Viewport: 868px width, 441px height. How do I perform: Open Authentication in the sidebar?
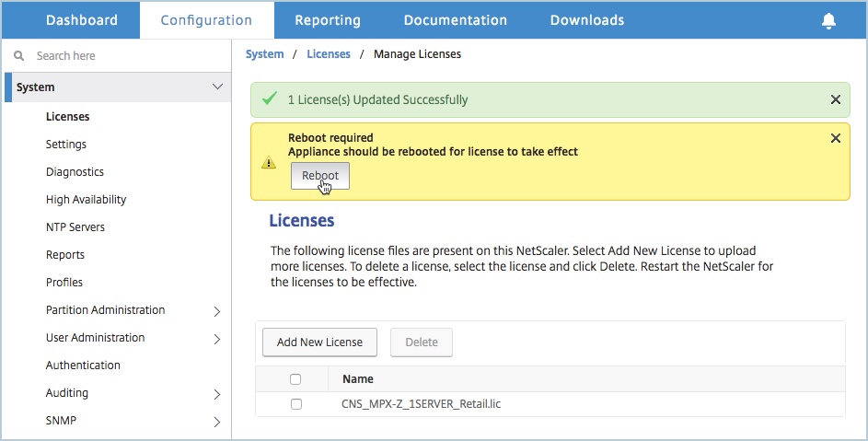(83, 366)
